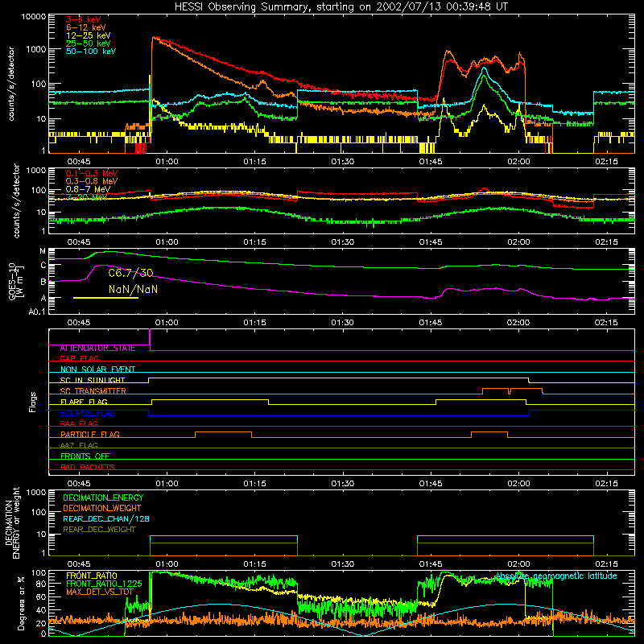The width and height of the screenshot is (644, 644).
Task: Click the yellow flare duration bar in GOES panel
Action: tap(106, 298)
